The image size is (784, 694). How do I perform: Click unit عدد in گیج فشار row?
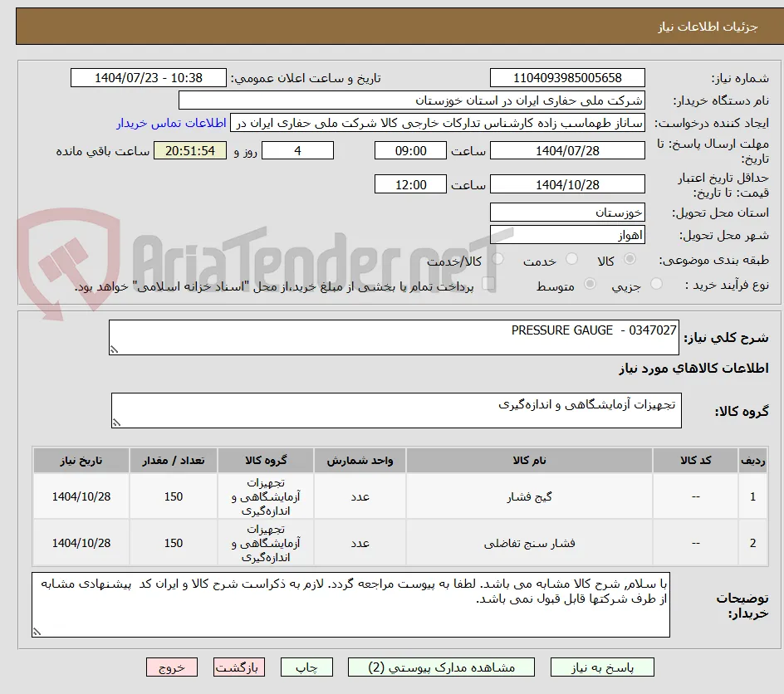pos(360,496)
